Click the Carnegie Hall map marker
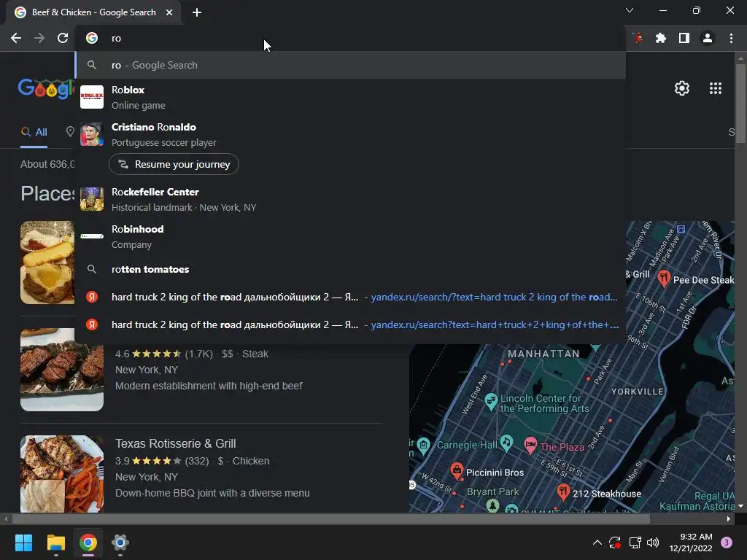Screen dimensions: 747x560 click(506, 443)
